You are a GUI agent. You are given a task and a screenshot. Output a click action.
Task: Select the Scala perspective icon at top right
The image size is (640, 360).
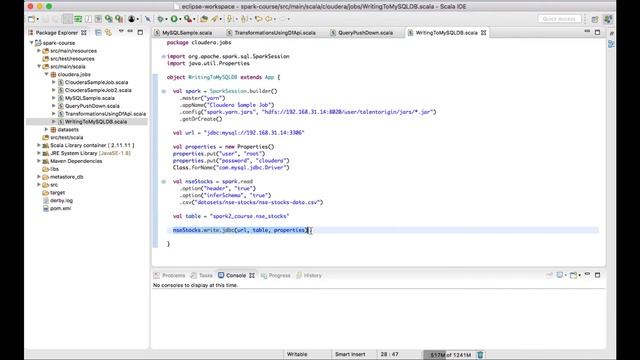(x=608, y=19)
